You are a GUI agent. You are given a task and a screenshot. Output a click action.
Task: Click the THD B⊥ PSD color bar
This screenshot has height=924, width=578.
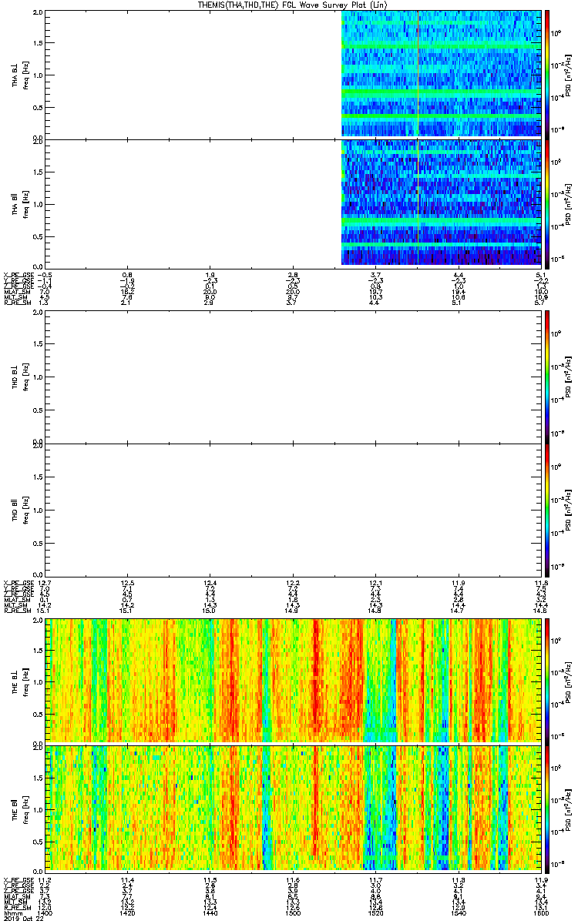click(x=547, y=378)
